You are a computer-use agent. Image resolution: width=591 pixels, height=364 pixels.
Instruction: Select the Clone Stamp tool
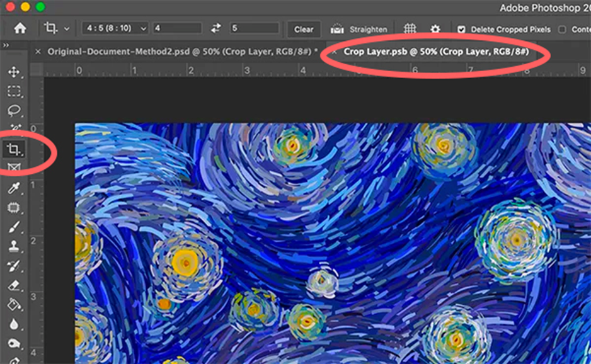pos(14,246)
